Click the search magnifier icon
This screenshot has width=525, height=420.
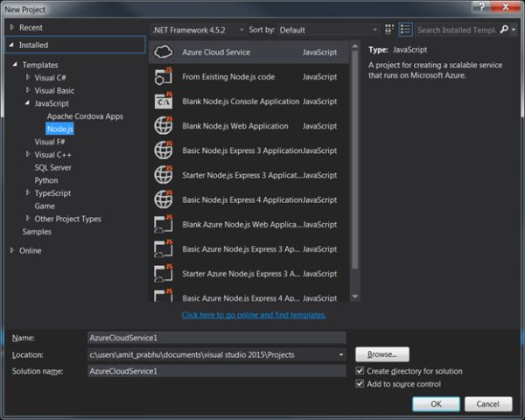tap(504, 30)
